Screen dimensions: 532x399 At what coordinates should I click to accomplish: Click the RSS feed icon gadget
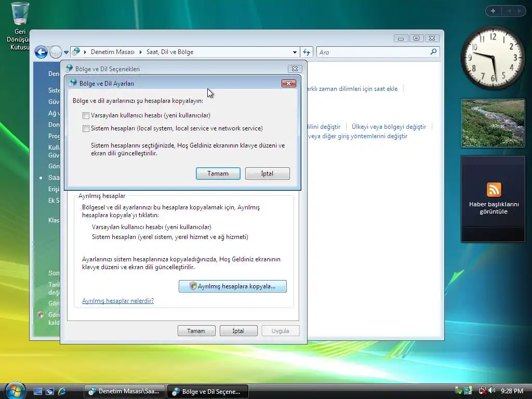494,190
